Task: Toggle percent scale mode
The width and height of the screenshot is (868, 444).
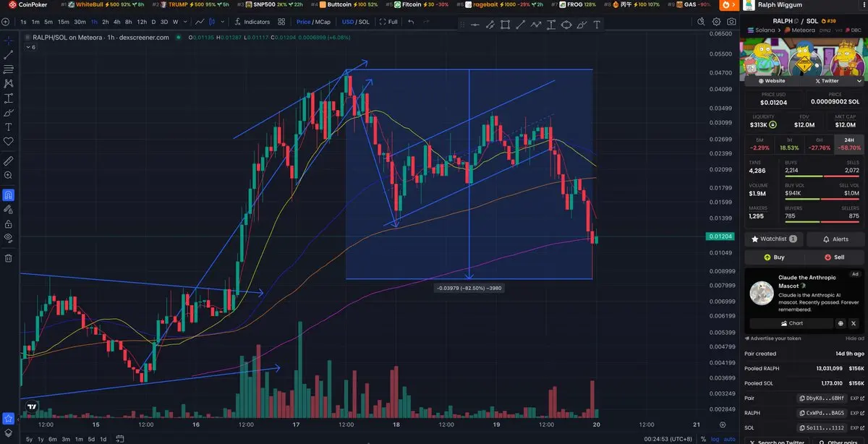Action: point(703,439)
